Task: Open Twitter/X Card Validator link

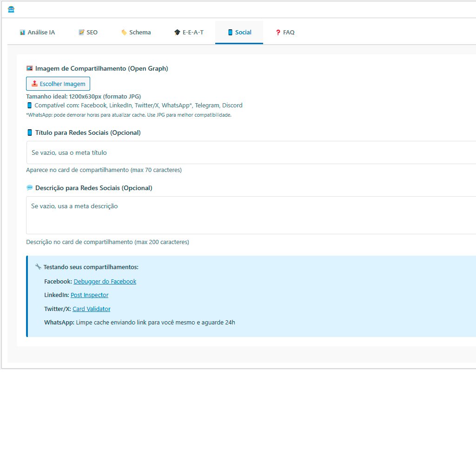Action: pyautogui.click(x=91, y=309)
